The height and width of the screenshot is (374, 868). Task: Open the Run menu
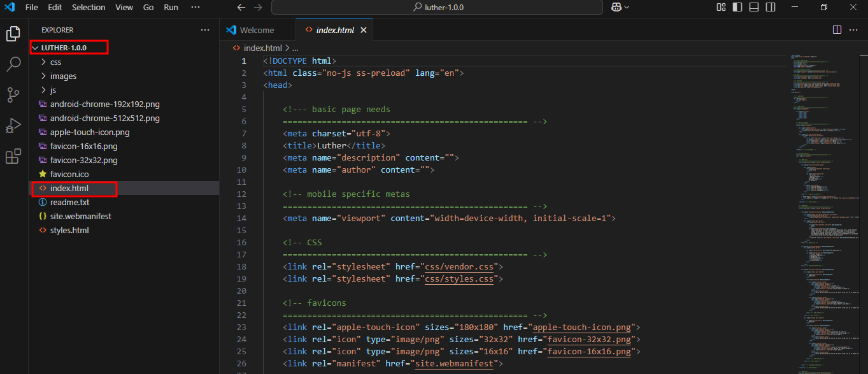(171, 7)
